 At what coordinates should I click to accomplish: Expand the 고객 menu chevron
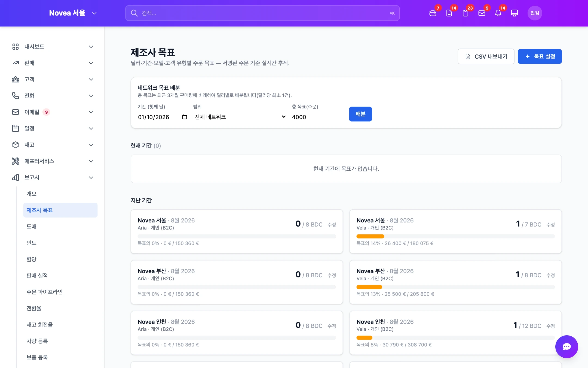(x=91, y=79)
